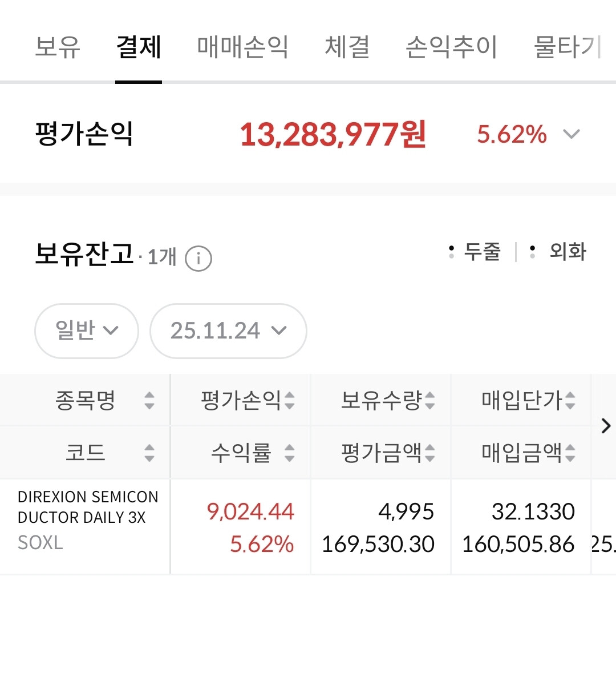Expand the 평가손익 summary chevron

point(571,134)
